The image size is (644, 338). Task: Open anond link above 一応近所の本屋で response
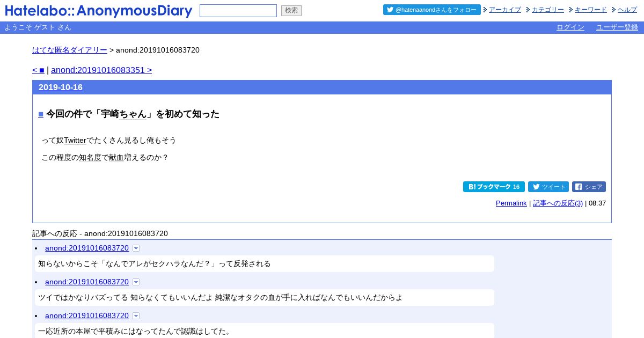tap(87, 315)
